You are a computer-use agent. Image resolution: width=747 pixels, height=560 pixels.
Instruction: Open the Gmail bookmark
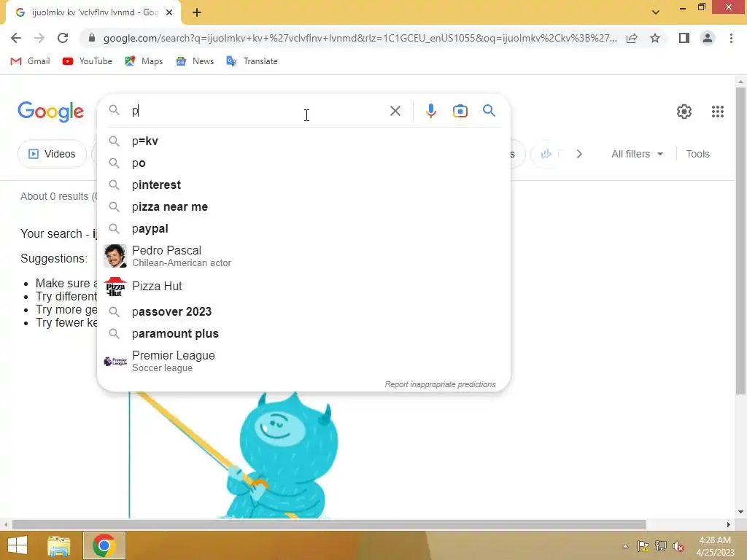tap(31, 61)
